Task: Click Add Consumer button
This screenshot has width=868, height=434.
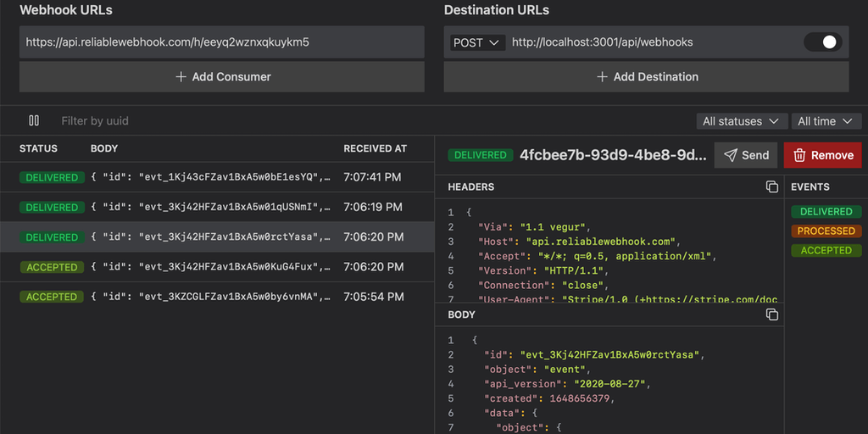Action: click(x=222, y=76)
